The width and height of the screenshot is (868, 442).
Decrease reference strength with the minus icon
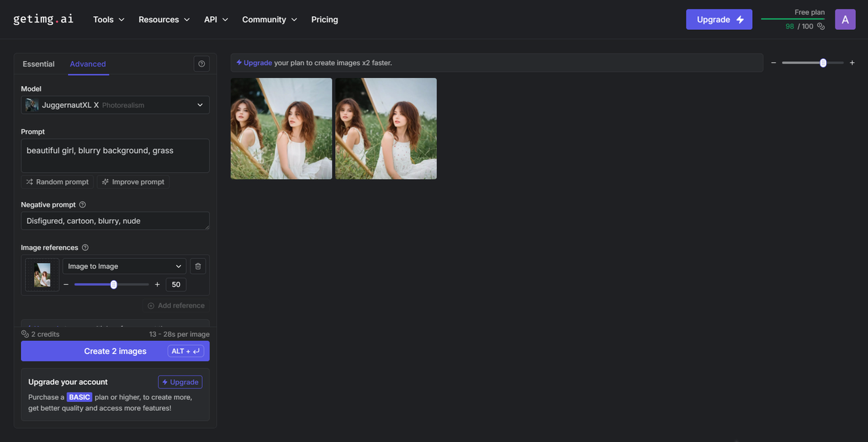66,285
